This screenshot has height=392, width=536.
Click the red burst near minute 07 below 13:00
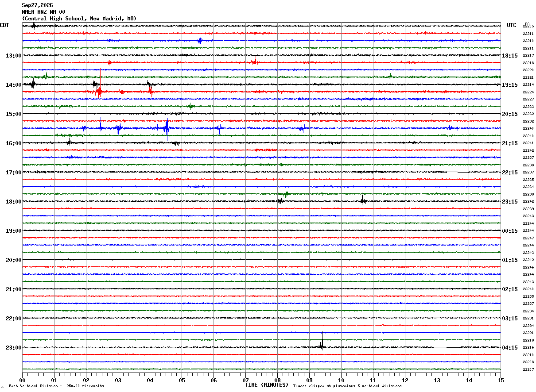coord(254,61)
